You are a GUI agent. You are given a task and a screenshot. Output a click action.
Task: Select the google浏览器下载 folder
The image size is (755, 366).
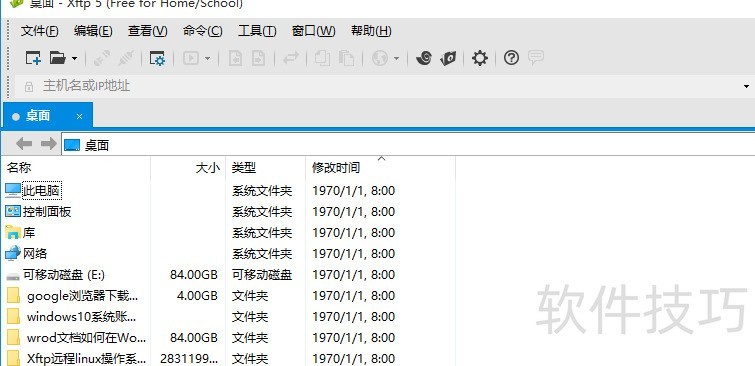(x=82, y=296)
